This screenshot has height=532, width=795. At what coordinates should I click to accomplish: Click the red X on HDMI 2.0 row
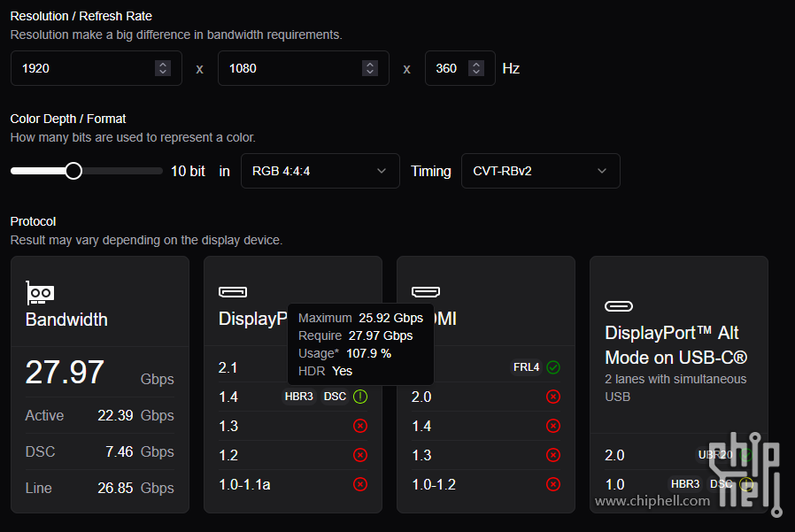tap(553, 397)
